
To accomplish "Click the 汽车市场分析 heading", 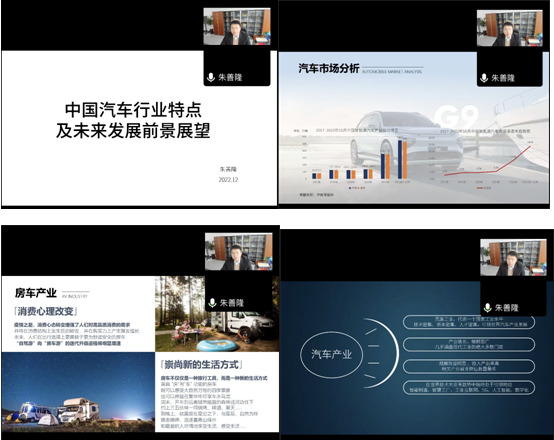I will (329, 68).
